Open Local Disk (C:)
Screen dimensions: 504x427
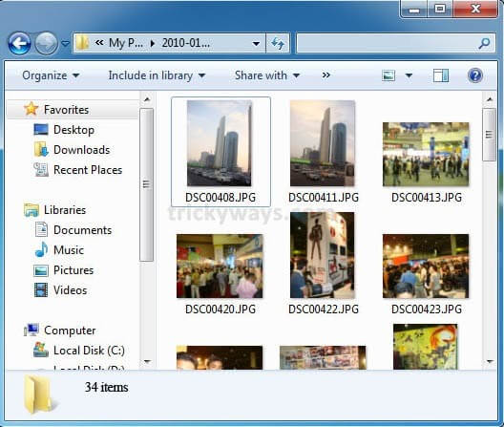[x=89, y=351]
